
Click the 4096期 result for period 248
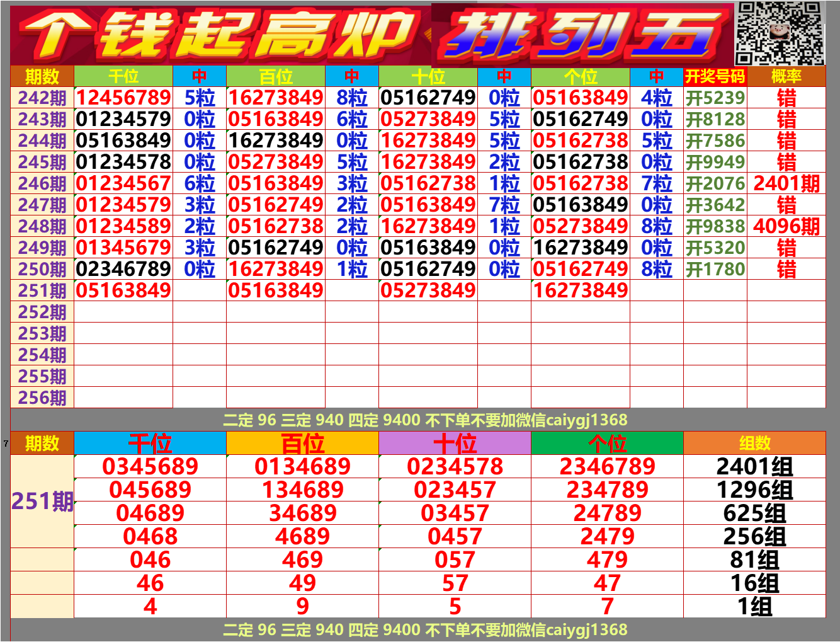coord(785,226)
